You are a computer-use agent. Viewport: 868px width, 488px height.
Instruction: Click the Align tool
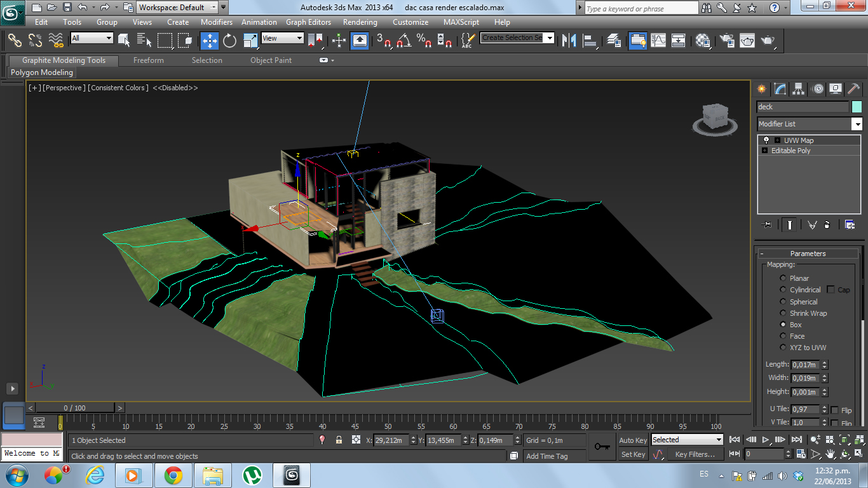tap(590, 40)
